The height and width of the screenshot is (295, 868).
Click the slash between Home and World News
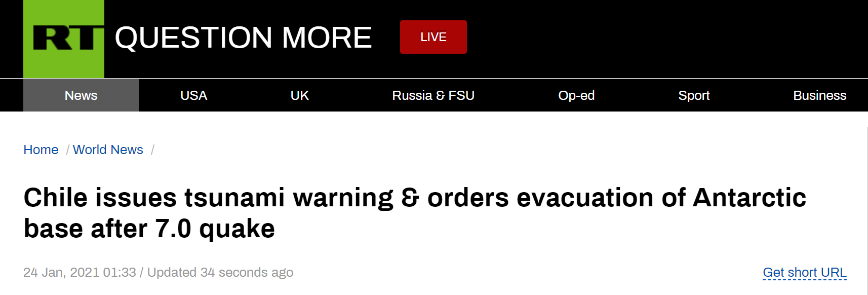pos(67,150)
